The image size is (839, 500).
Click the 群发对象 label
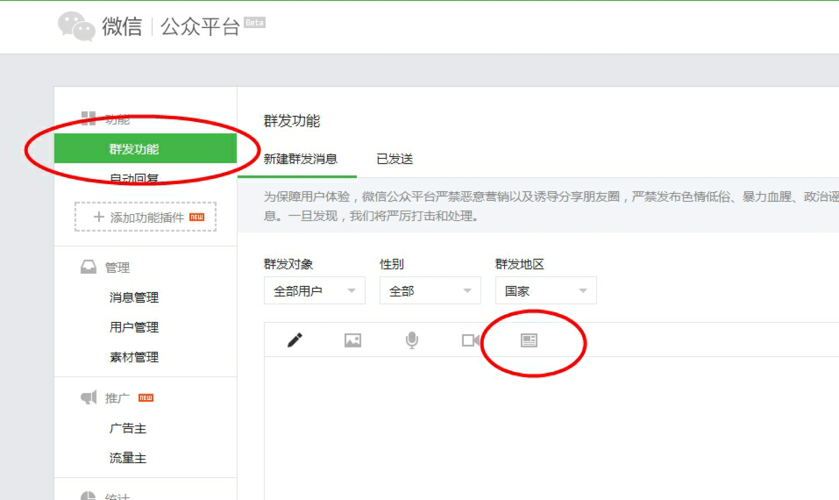[x=288, y=264]
